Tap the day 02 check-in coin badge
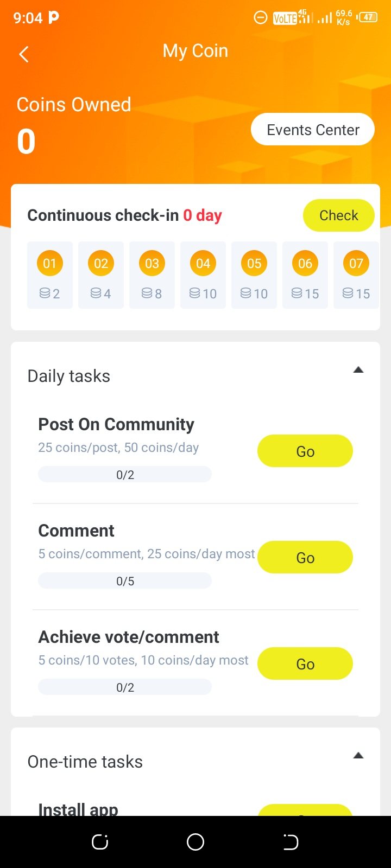391x868 pixels. [x=101, y=264]
